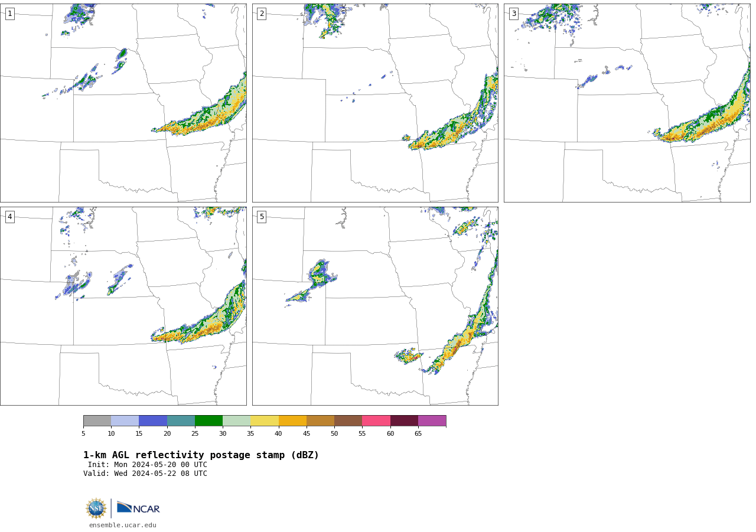Click the light blue 10-15 dBZ swatch
Image resolution: width=756 pixels, height=532 pixels.
(x=125, y=421)
